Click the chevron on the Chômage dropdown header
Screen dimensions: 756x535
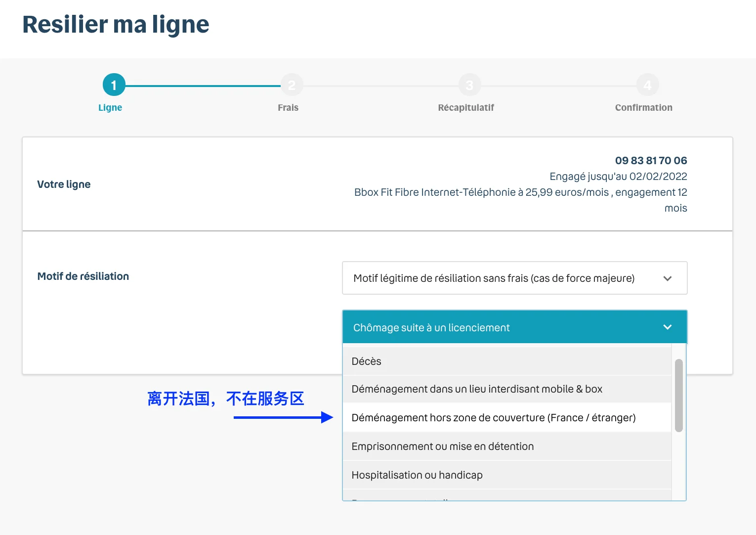[668, 327]
